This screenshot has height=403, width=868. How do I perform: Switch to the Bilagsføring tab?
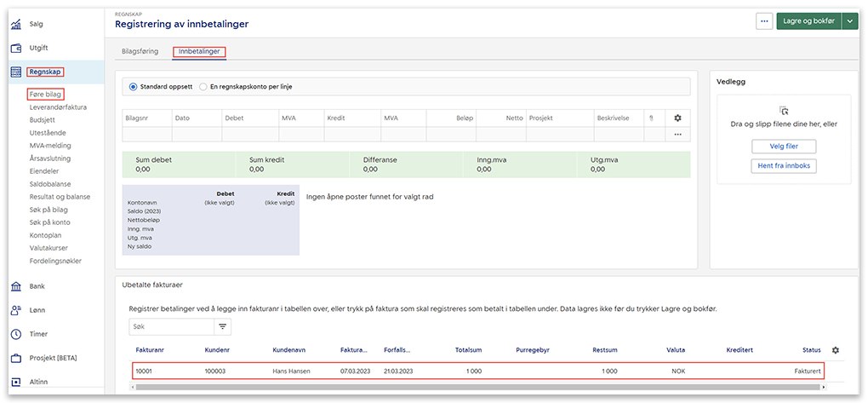[x=140, y=52]
